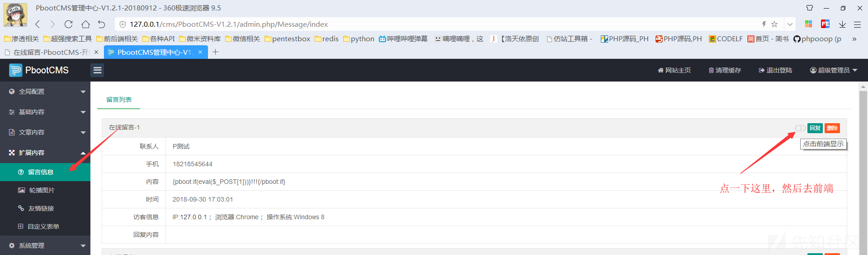
Task: Show more bookmarks with double chevron
Action: (854, 39)
